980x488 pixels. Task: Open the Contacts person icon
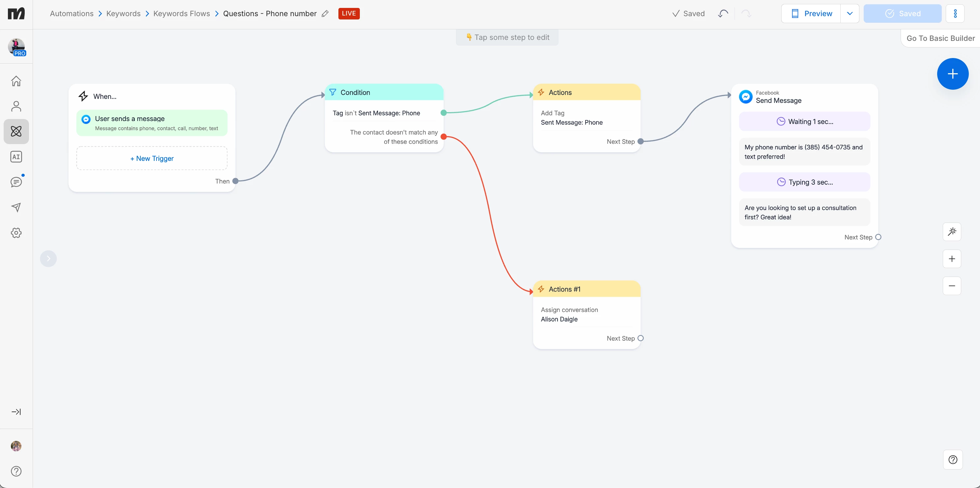pyautogui.click(x=16, y=106)
